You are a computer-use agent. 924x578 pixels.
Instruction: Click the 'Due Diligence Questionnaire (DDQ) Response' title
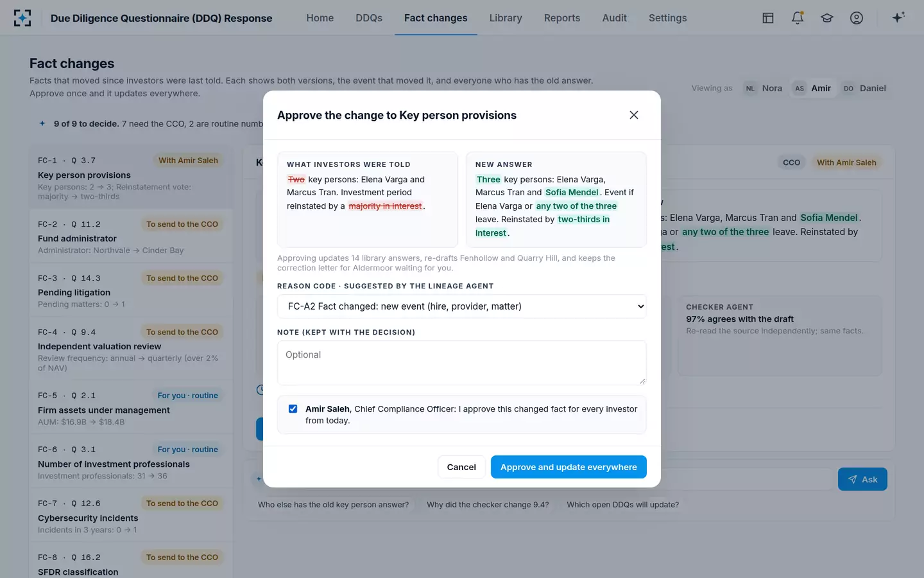click(x=161, y=18)
